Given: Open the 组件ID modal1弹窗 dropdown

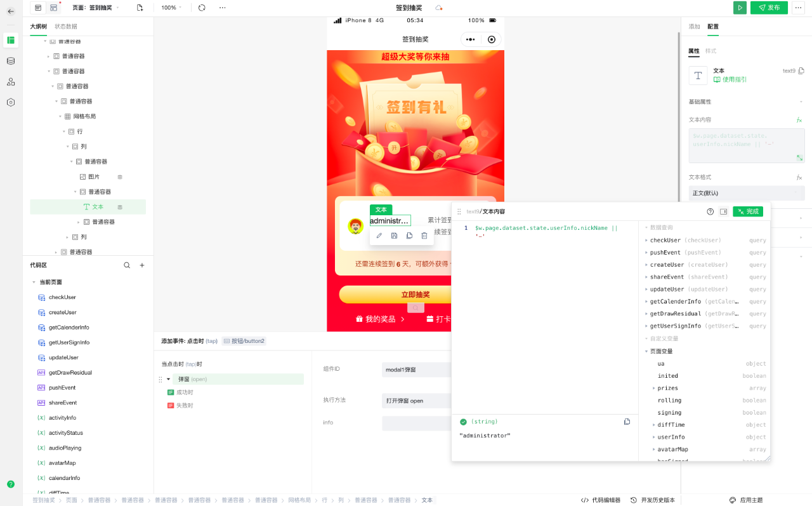Looking at the screenshot, I should (x=416, y=370).
